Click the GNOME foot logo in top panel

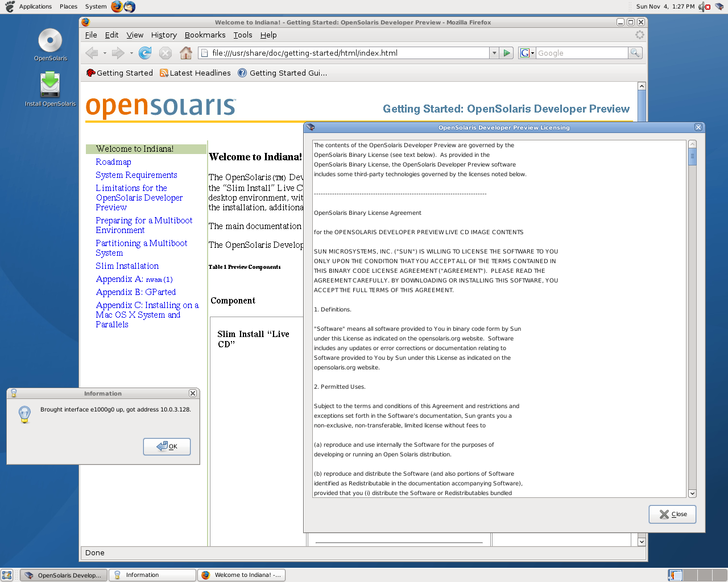10,6
